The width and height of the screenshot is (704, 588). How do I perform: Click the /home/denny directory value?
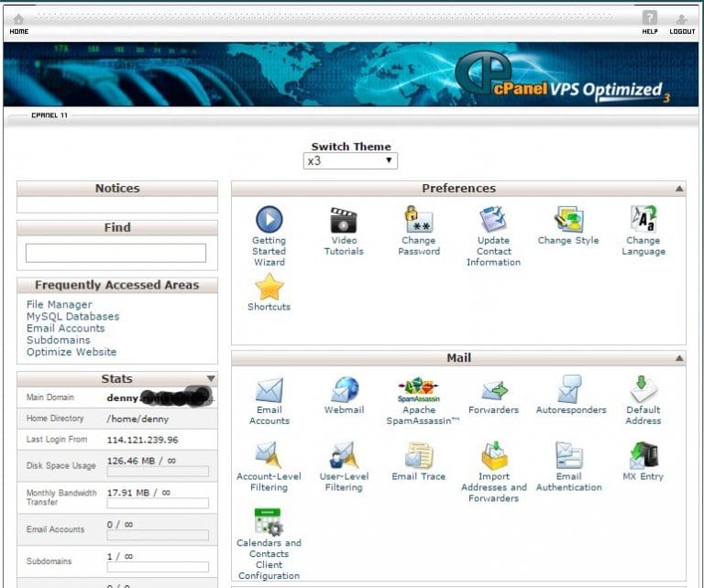coord(137,419)
